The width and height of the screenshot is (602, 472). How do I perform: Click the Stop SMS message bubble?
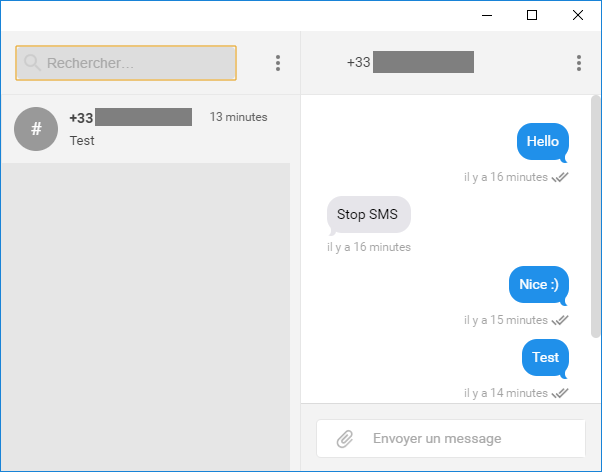[369, 215]
